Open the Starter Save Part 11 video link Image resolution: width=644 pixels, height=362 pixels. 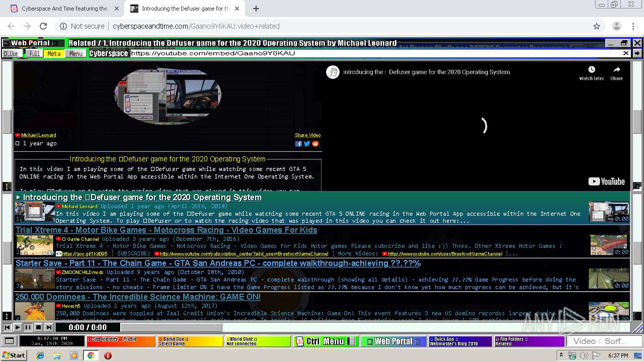(x=218, y=263)
